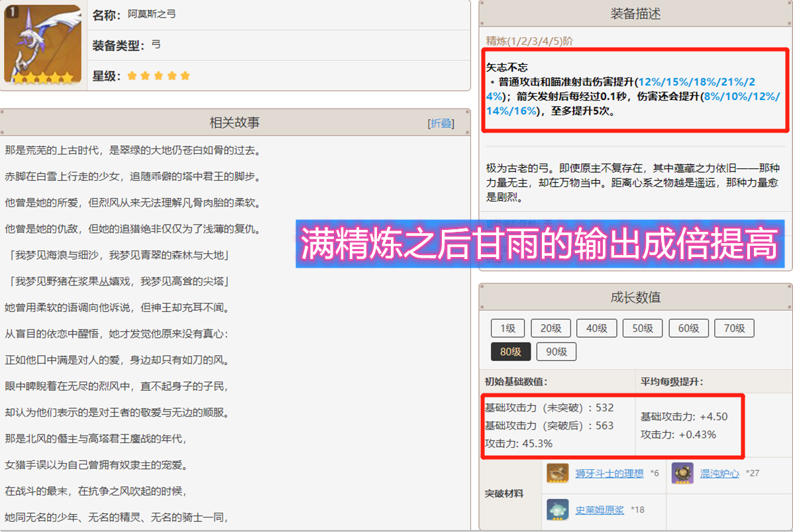
Task: Click the 成长数值 panel header
Action: 635,297
